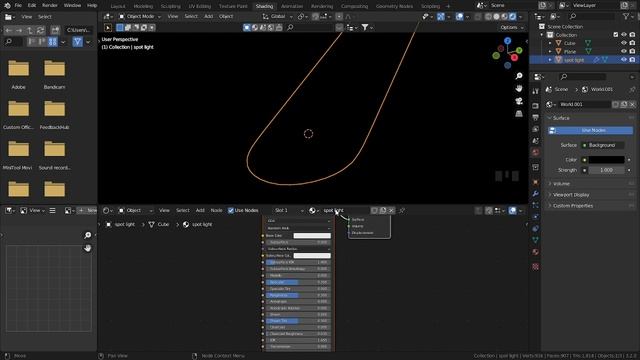Image resolution: width=640 pixels, height=360 pixels.
Task: Click the Use Nodes button in World surface
Action: point(591,130)
